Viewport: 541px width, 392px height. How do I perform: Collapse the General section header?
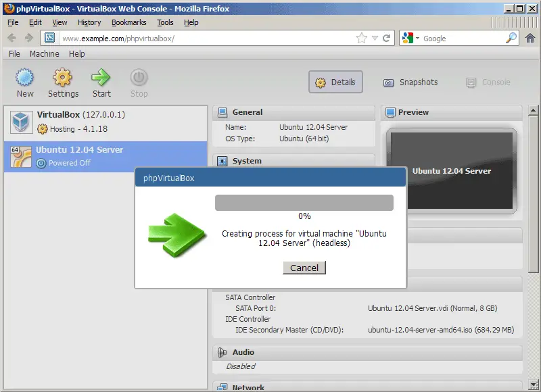293,112
